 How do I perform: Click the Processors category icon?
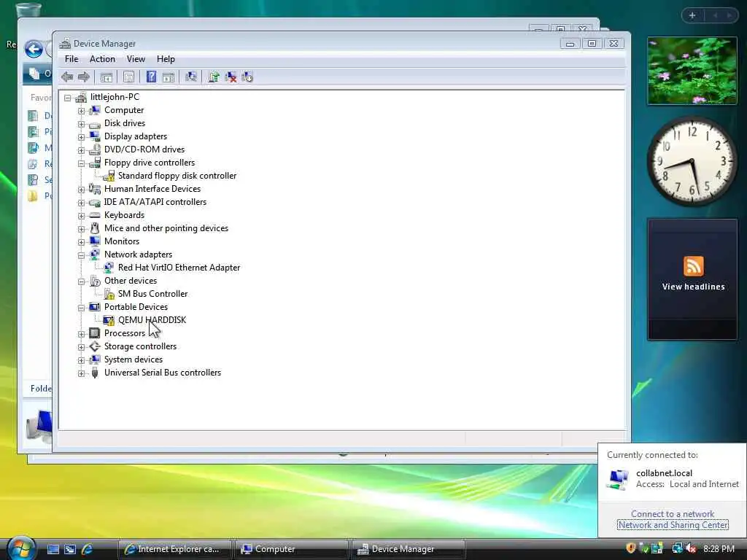(95, 332)
